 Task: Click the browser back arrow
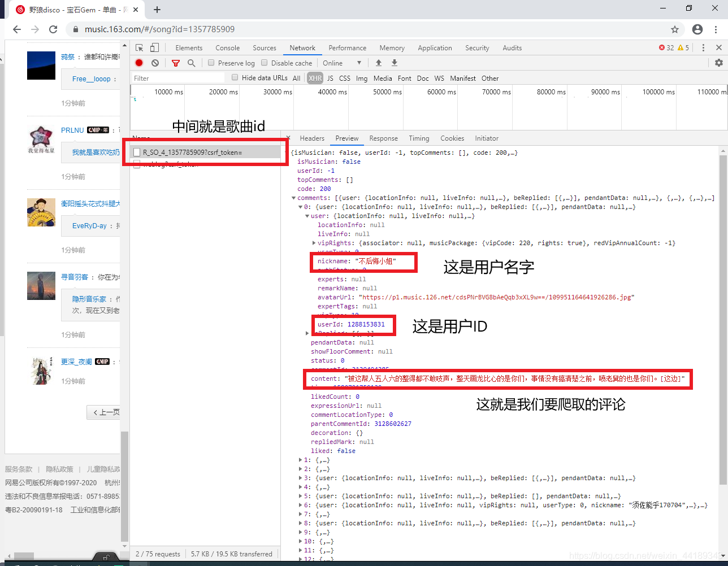tap(17, 29)
